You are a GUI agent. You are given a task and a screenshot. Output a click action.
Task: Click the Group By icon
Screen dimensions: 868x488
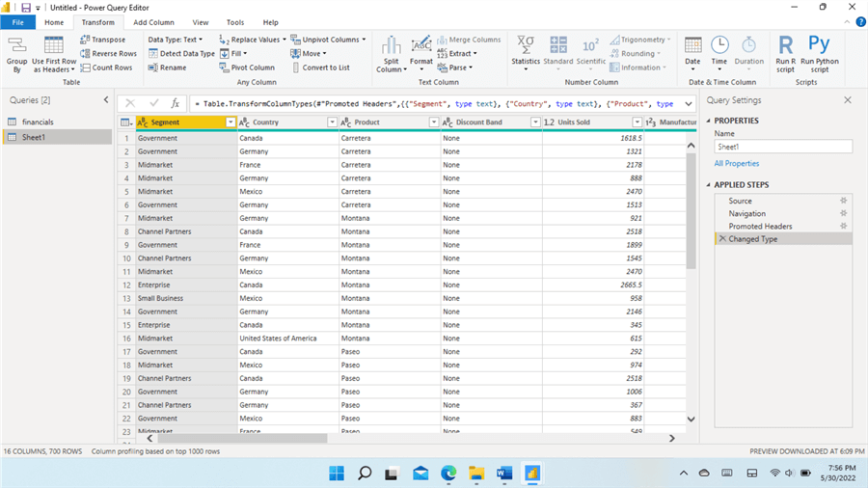click(16, 54)
